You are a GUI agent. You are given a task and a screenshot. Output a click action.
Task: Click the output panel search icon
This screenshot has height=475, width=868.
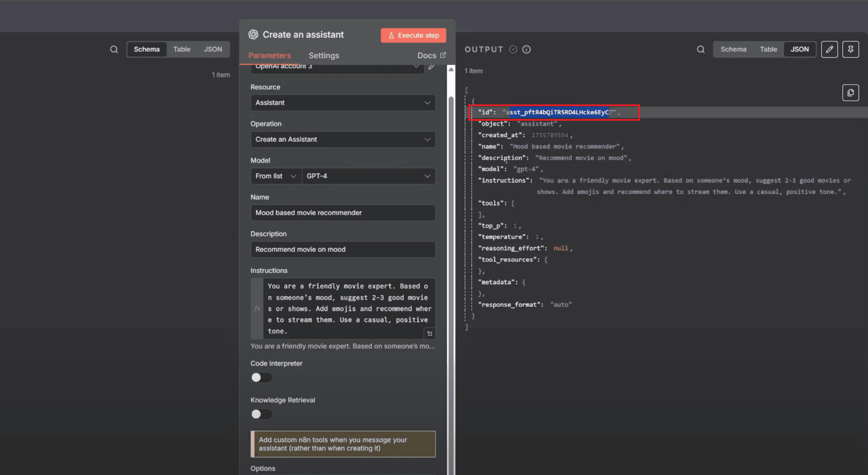click(x=700, y=49)
